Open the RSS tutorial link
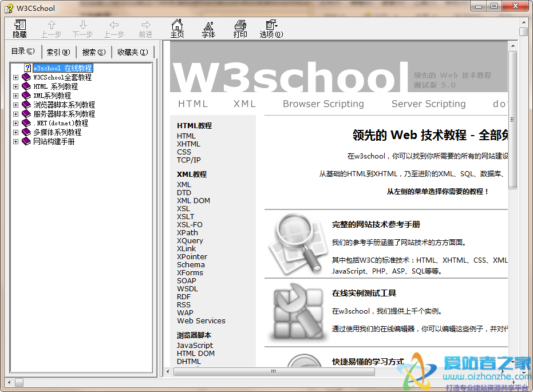Screen dimensions: 533x392 click(184, 305)
